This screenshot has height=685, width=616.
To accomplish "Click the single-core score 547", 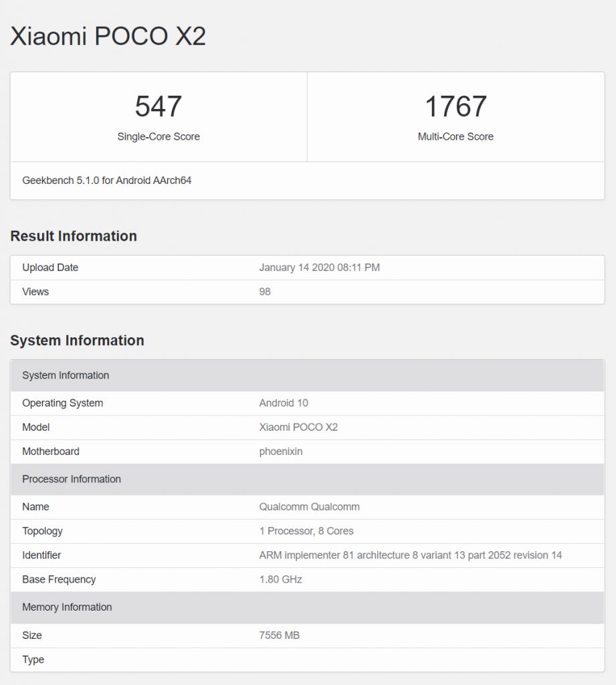I will point(159,107).
